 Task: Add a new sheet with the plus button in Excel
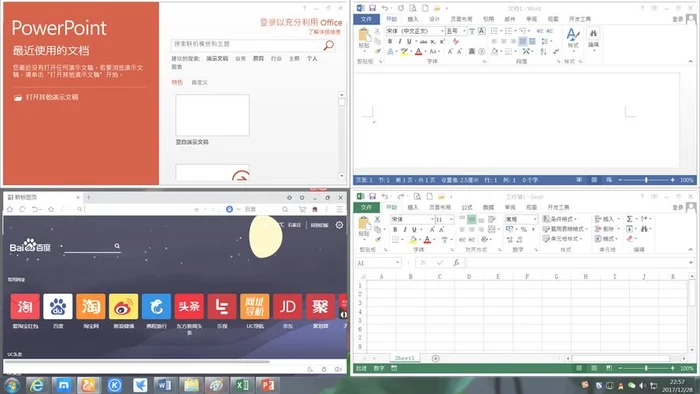coord(436,358)
